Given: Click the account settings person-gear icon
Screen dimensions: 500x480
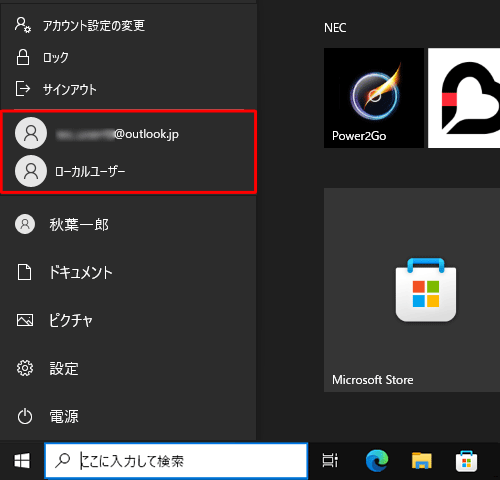Looking at the screenshot, I should coord(23,25).
